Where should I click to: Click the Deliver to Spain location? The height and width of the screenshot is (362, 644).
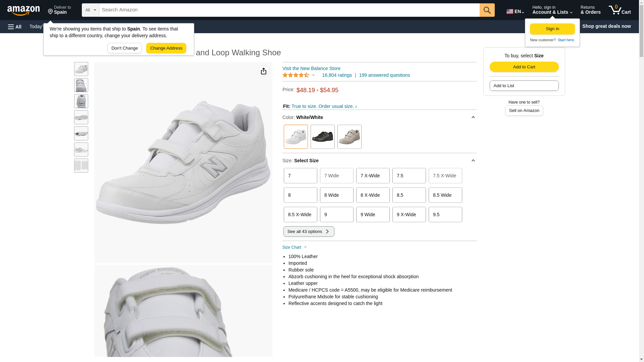[x=59, y=10]
